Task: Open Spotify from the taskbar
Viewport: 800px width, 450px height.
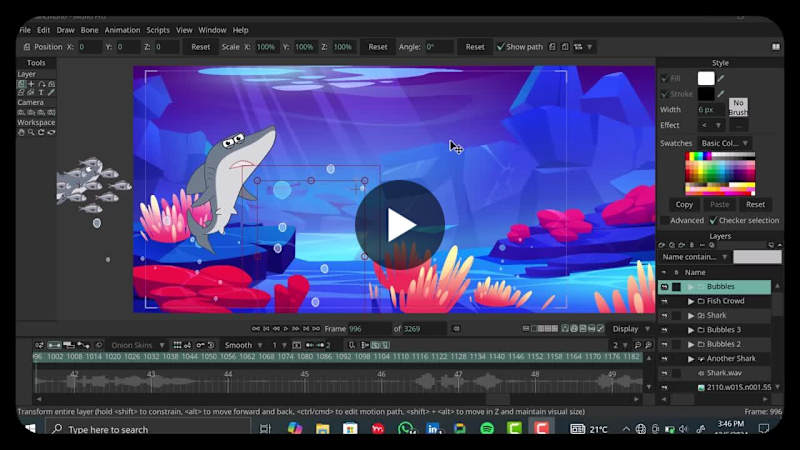Action: 487,429
